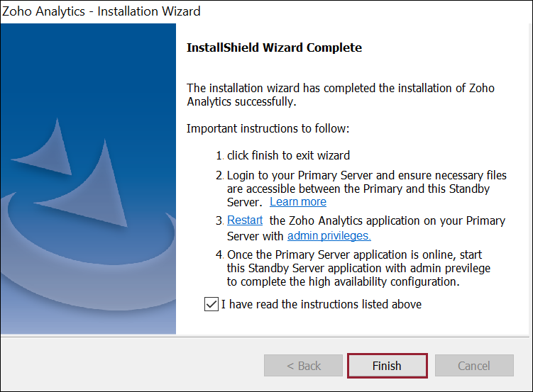Viewport: 533px width, 392px height.
Task: Click the 'are accessible between the Primary' text line
Action: point(368,189)
